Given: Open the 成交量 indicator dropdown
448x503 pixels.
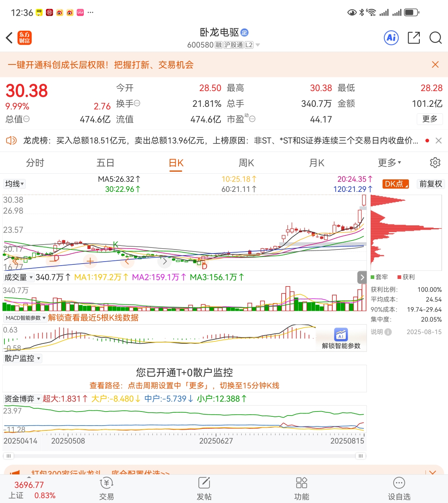Looking at the screenshot, I should (x=19, y=277).
